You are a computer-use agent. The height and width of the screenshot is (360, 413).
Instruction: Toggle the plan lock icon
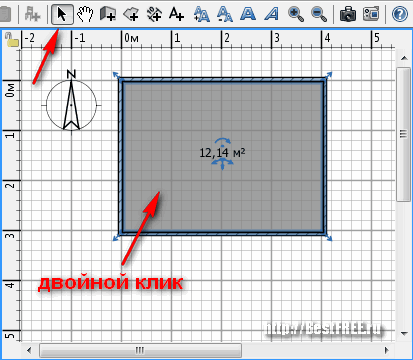12,39
